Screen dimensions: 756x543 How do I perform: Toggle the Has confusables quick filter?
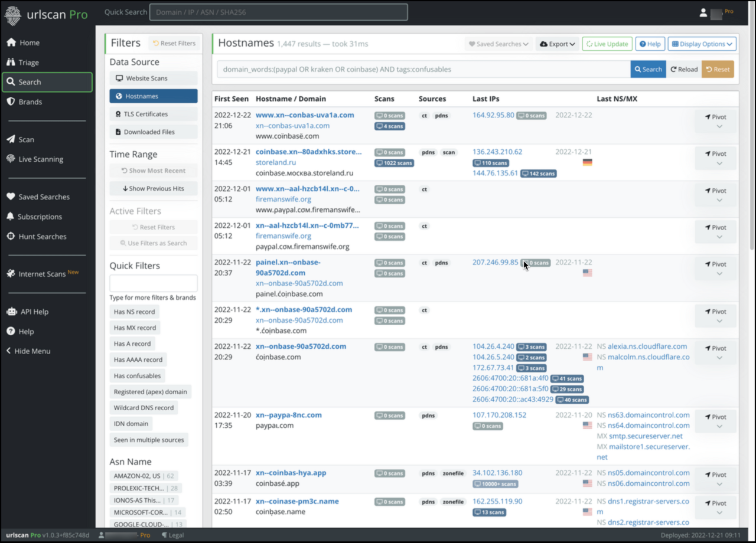(137, 376)
